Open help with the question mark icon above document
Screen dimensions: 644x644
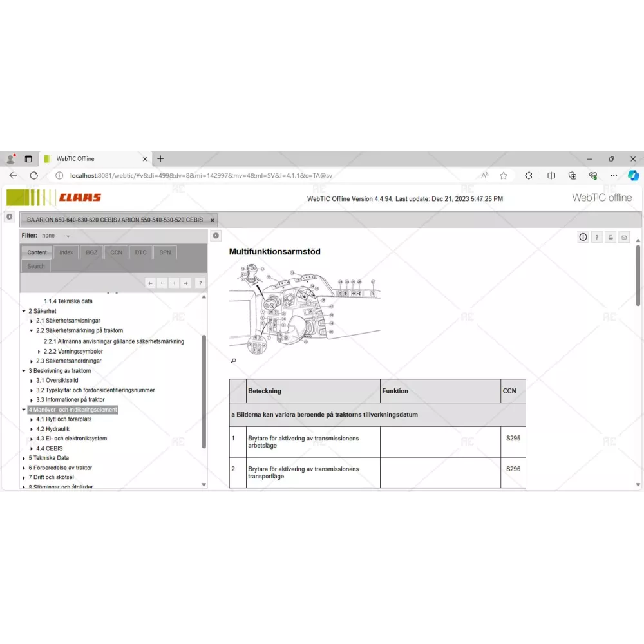597,237
